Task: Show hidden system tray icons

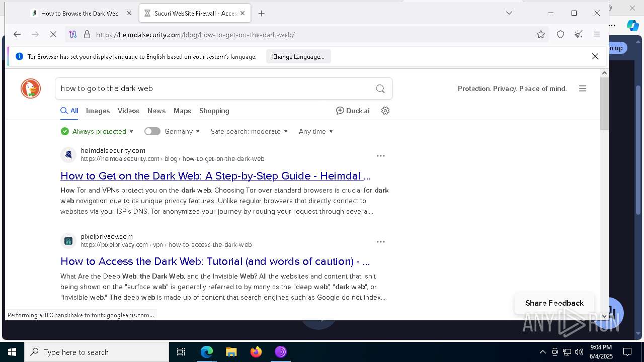Action: 542,352
